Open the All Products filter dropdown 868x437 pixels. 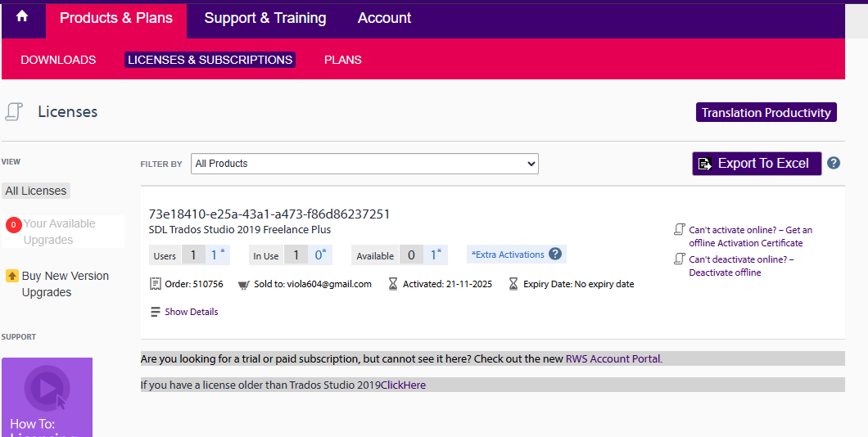364,164
